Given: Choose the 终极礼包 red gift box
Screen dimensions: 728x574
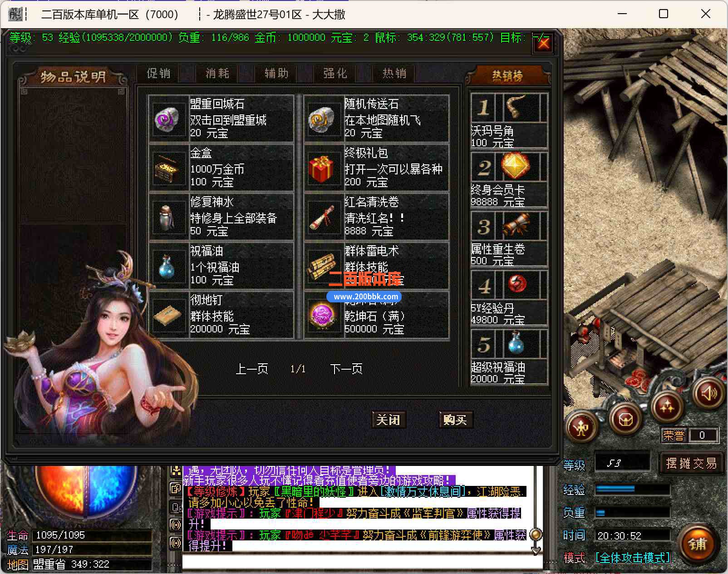Looking at the screenshot, I should click(x=322, y=168).
